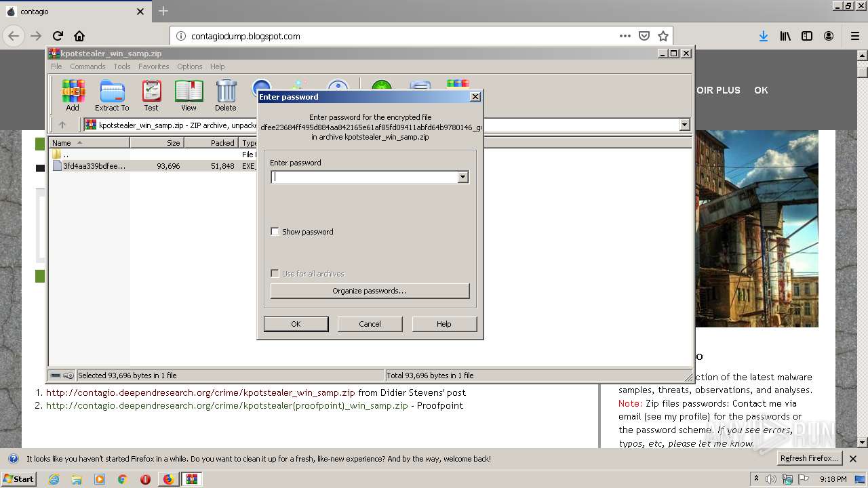Click the Organize passwords button
This screenshot has width=868, height=488.
tap(370, 291)
